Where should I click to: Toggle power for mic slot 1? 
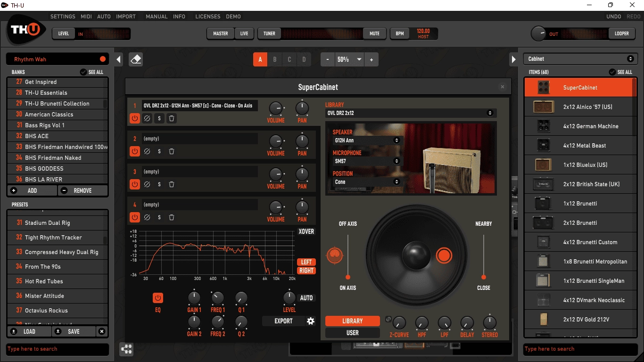tap(135, 118)
